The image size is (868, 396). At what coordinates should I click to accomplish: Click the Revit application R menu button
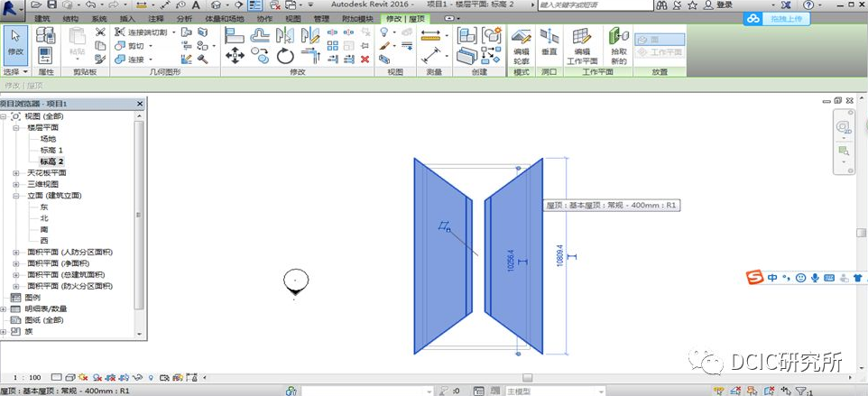12,9
